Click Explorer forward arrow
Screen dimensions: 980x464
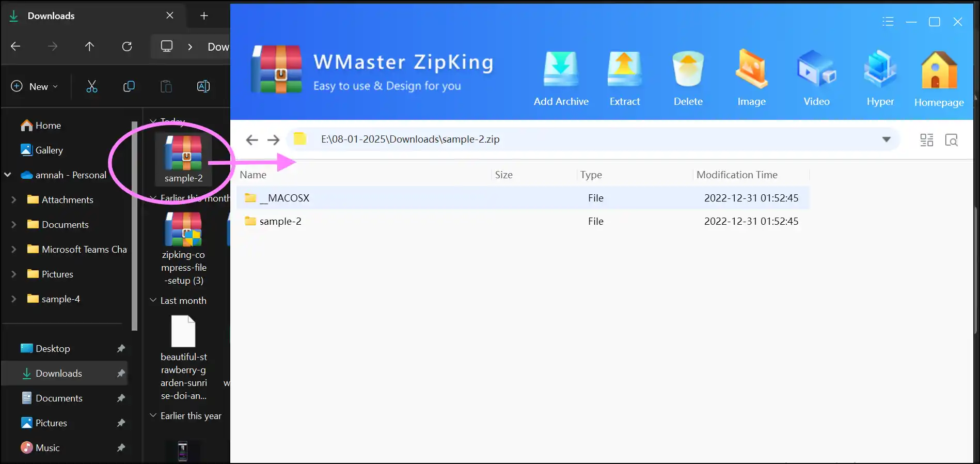point(53,47)
